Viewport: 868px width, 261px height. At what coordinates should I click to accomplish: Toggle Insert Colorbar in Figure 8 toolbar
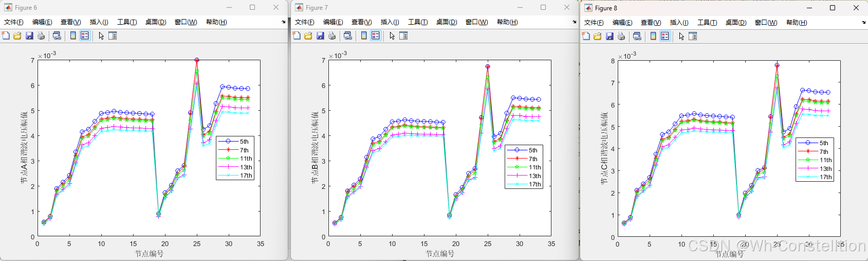point(653,36)
